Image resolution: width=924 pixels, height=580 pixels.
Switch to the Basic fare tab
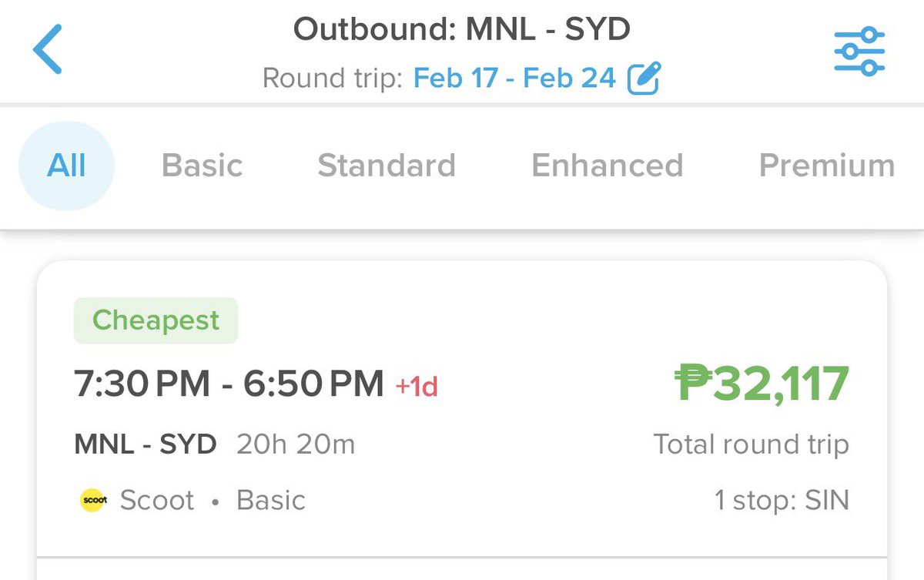pos(203,166)
